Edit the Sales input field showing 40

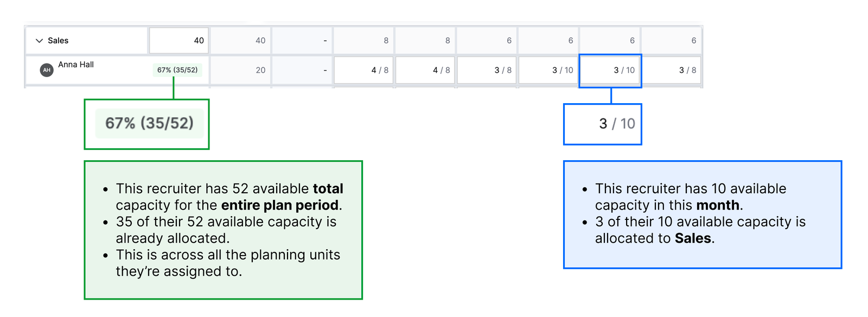[x=179, y=41]
